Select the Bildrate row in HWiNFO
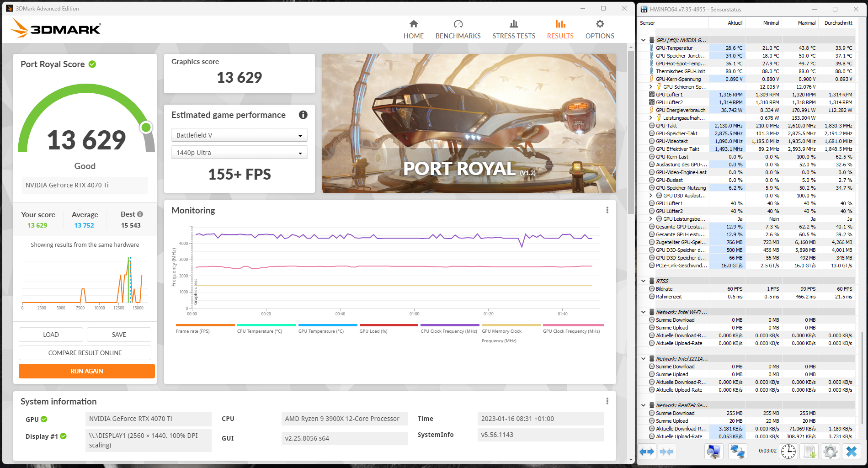 tap(747, 289)
